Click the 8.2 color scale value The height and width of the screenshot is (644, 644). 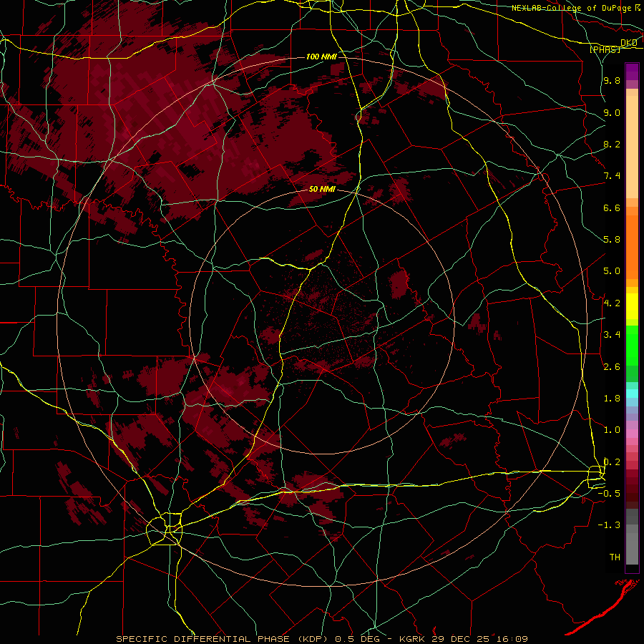(x=612, y=144)
